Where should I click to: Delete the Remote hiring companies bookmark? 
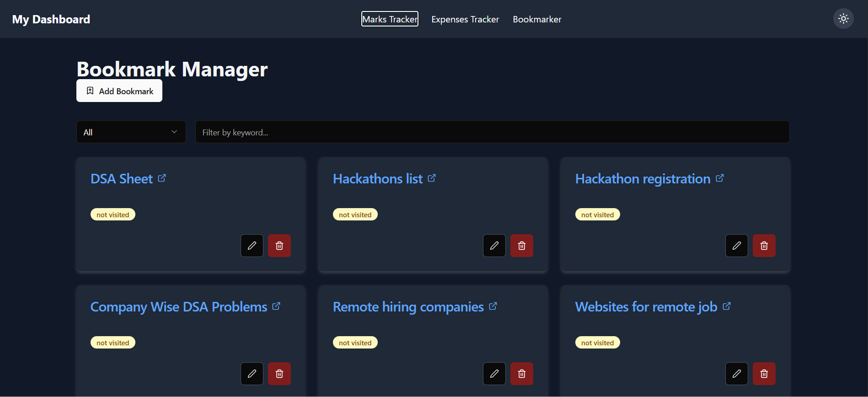click(522, 374)
